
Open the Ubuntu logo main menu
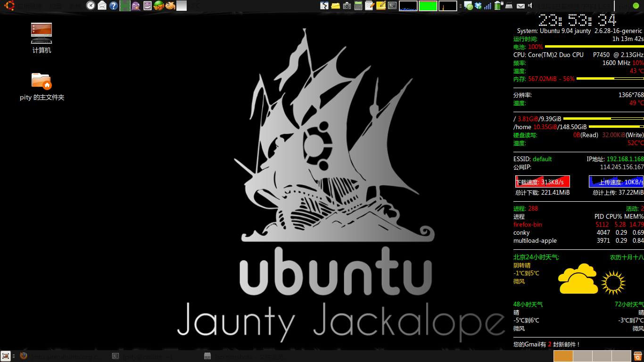(9, 6)
